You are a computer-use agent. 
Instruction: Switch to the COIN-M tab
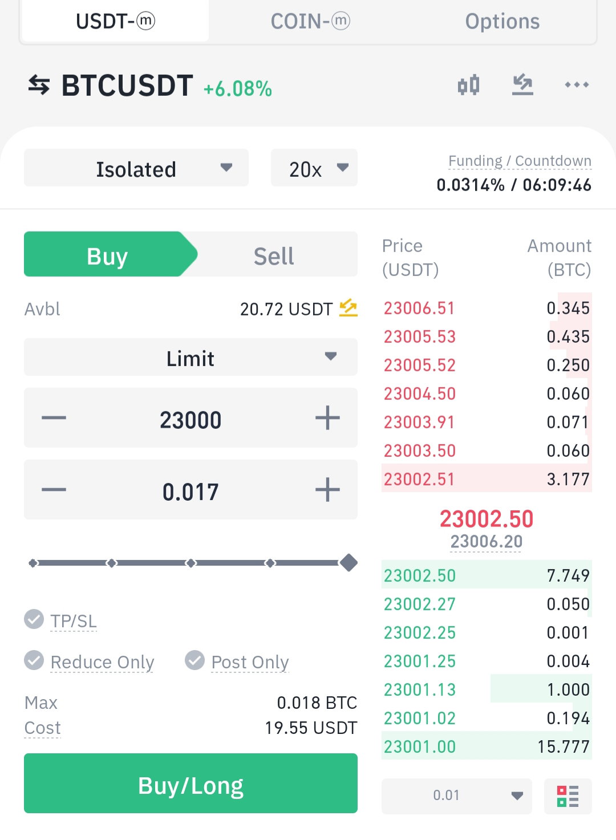(310, 21)
